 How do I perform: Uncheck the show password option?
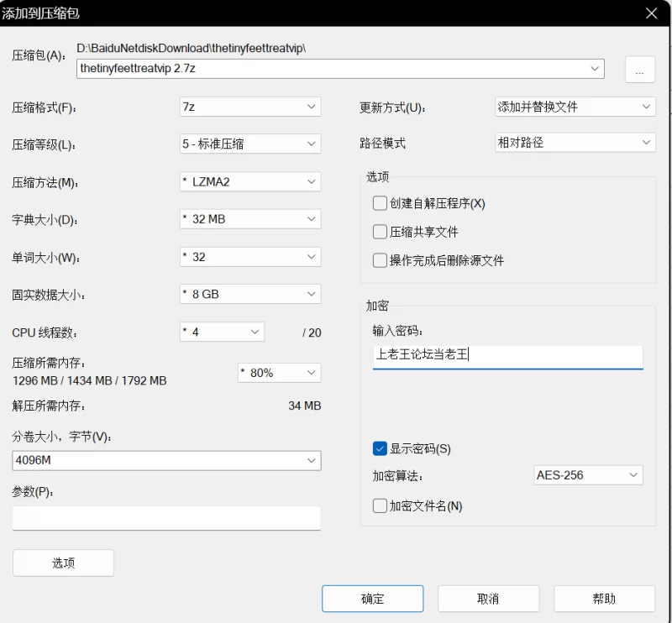point(380,448)
